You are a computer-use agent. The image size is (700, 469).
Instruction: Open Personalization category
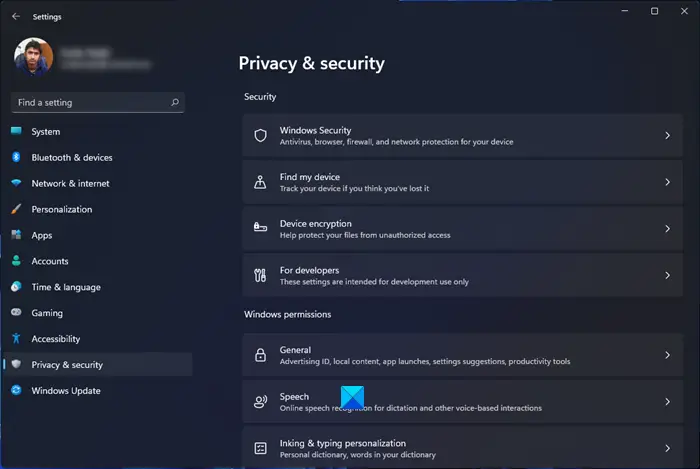(97, 209)
